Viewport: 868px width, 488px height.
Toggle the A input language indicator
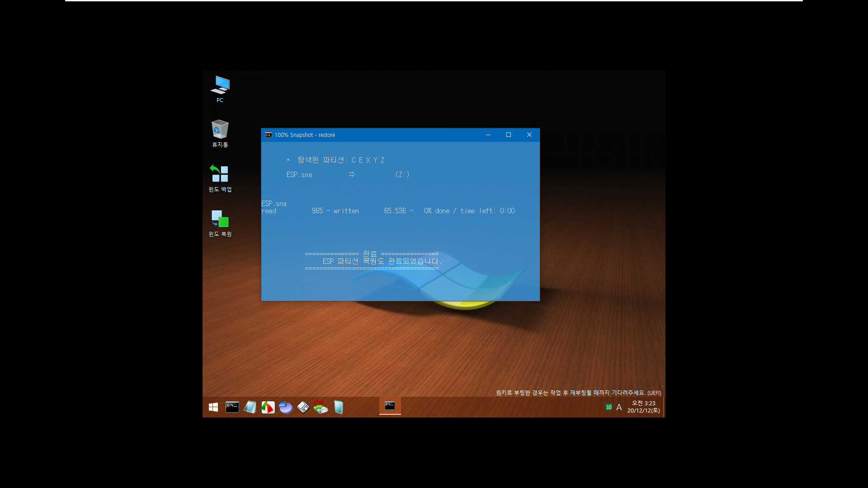coord(619,407)
